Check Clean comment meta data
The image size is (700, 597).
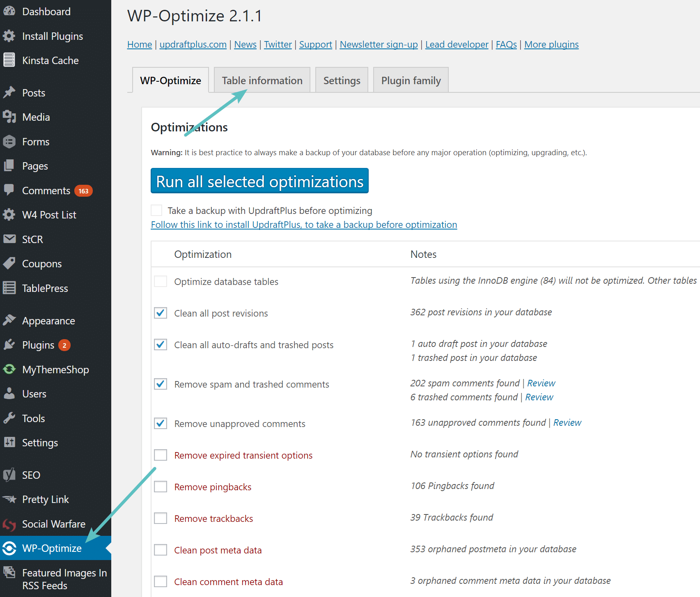tap(161, 581)
